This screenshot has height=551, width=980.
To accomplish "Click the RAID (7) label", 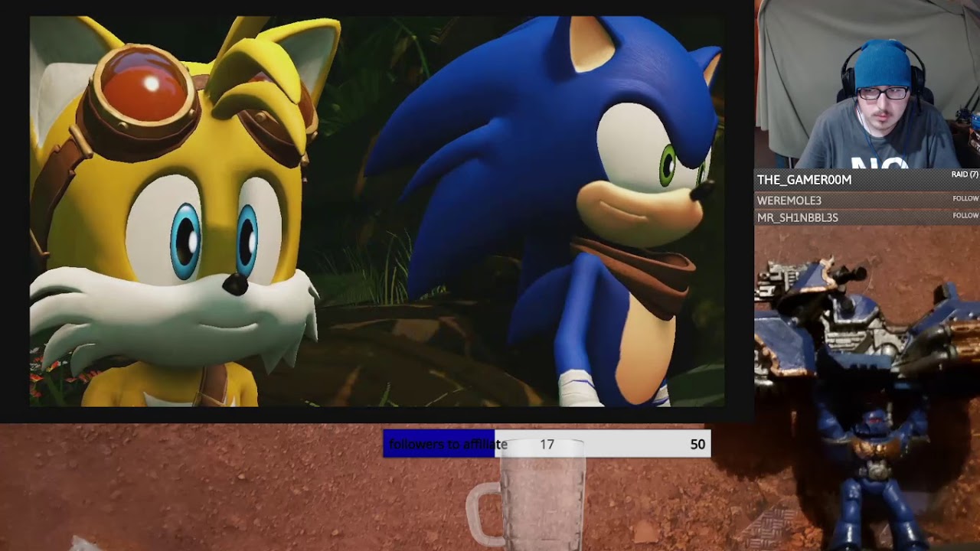I will pos(965,174).
